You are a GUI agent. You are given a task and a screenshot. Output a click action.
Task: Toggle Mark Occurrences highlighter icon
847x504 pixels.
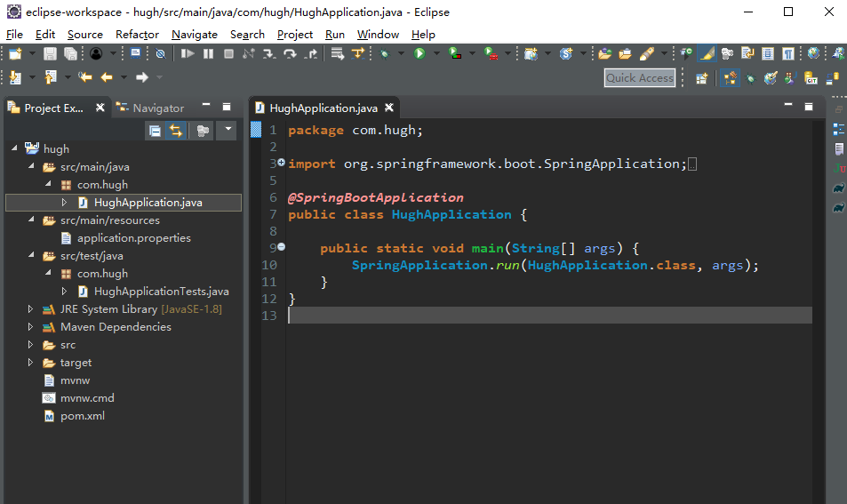(x=707, y=54)
